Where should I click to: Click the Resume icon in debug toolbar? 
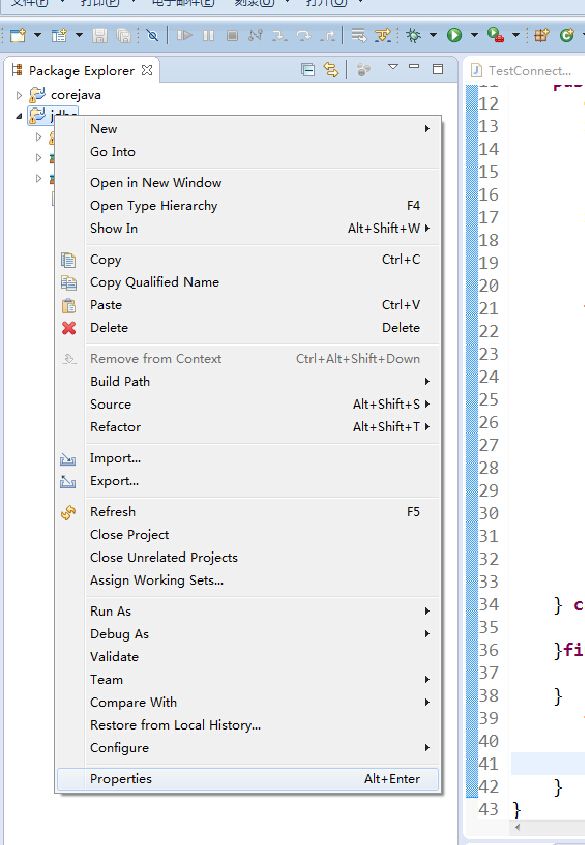pos(184,36)
